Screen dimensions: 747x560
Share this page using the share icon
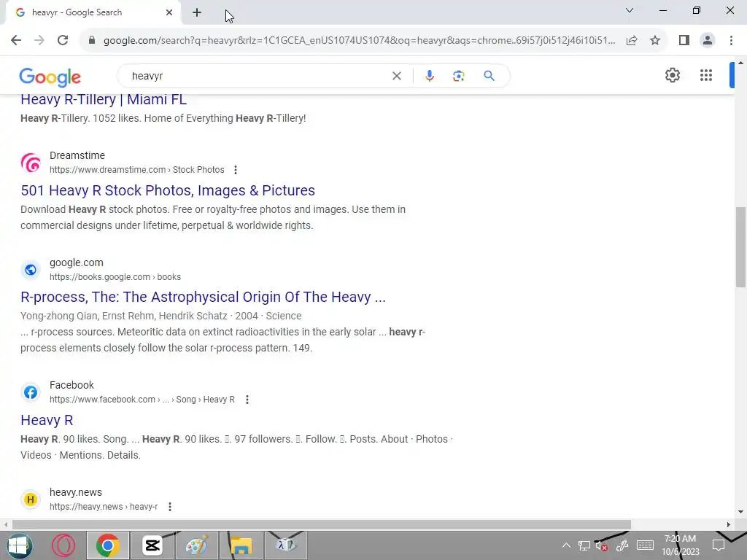point(632,41)
